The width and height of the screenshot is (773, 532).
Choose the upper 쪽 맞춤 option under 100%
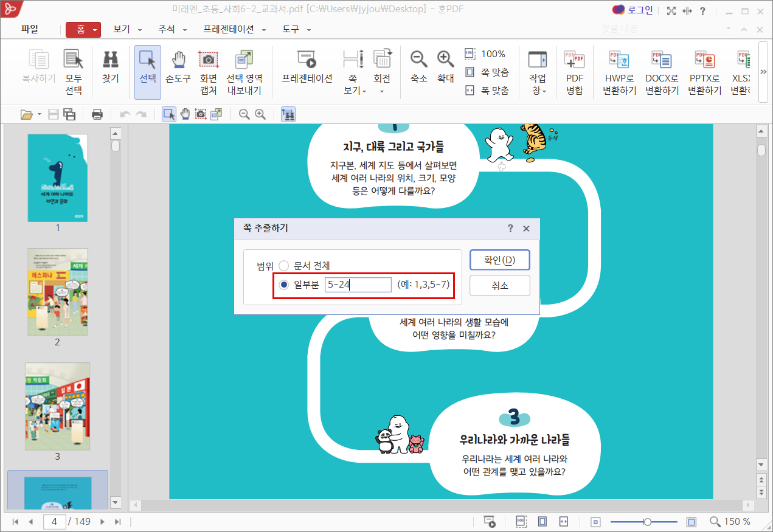click(x=487, y=72)
